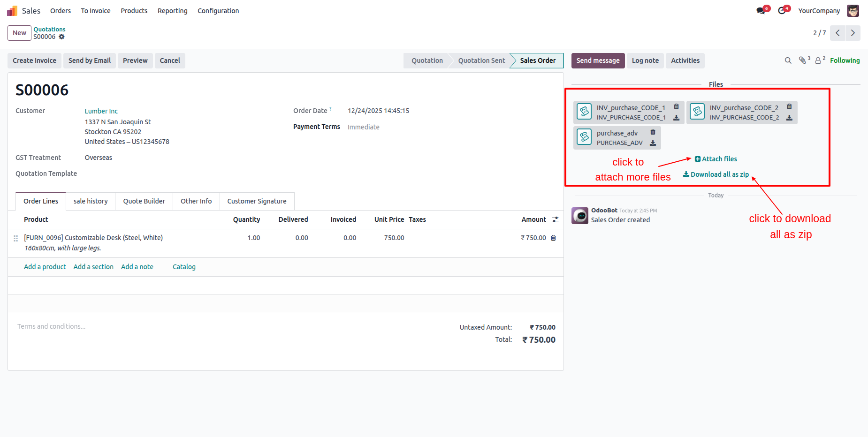868x437 pixels.
Task: Open the INV_purchase_CODE_1 file icon
Action: [584, 112]
